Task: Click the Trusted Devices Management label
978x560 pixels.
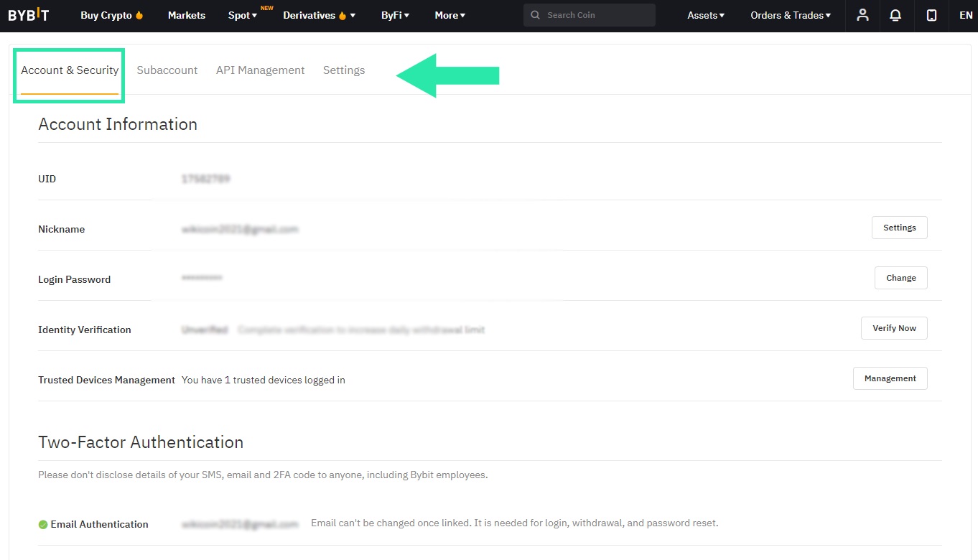Action: (x=106, y=380)
